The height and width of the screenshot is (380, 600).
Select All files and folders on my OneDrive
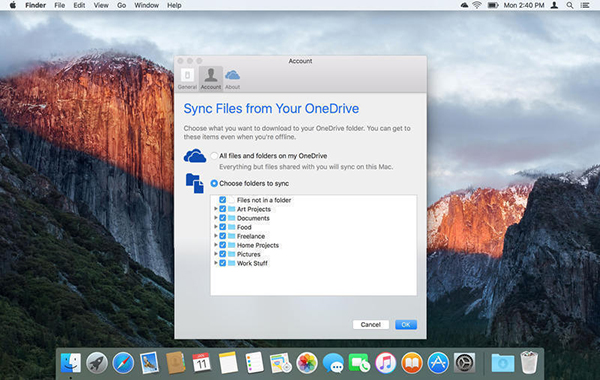click(x=214, y=156)
